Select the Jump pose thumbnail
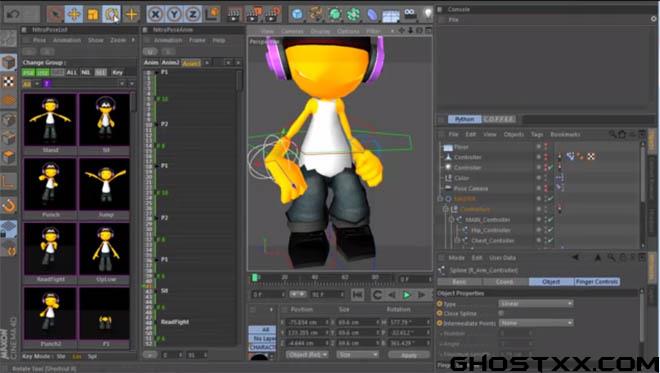Screen dimensions: 660x373 tap(104, 184)
